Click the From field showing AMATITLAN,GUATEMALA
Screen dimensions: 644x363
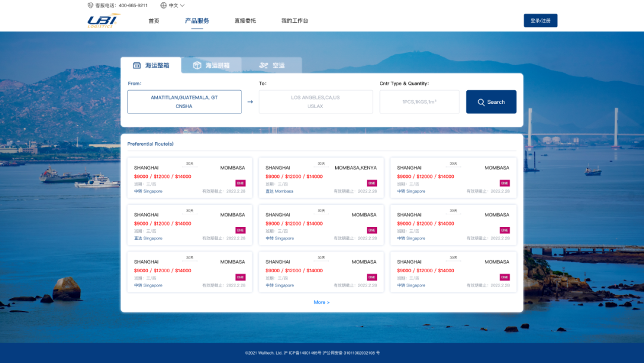(x=184, y=101)
